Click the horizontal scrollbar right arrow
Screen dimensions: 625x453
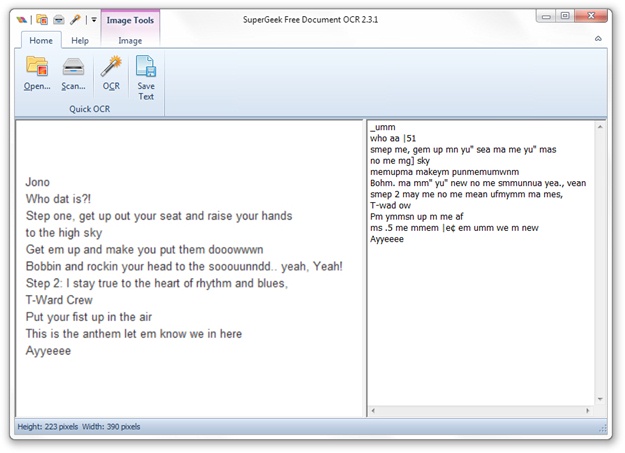click(588, 410)
